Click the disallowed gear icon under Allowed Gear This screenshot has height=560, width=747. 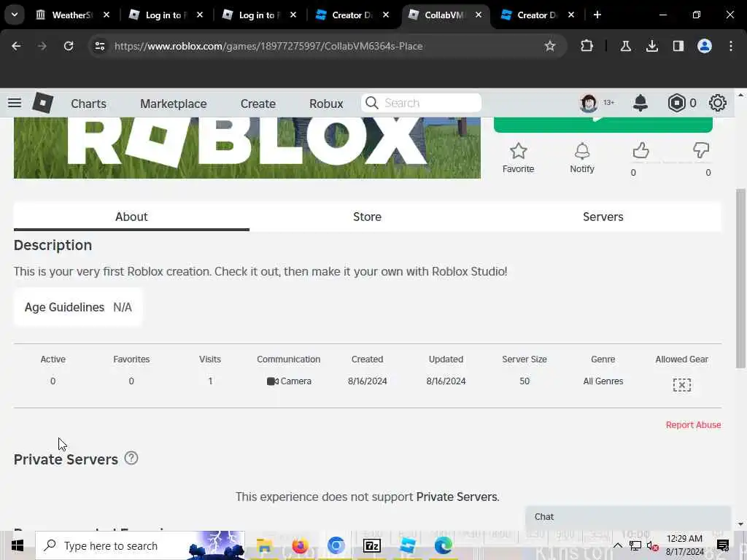click(x=682, y=385)
